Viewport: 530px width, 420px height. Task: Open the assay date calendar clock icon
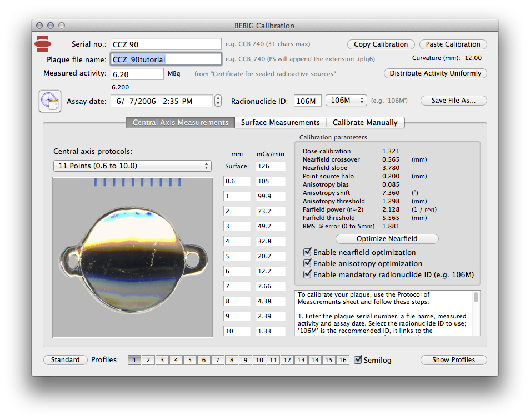[50, 101]
